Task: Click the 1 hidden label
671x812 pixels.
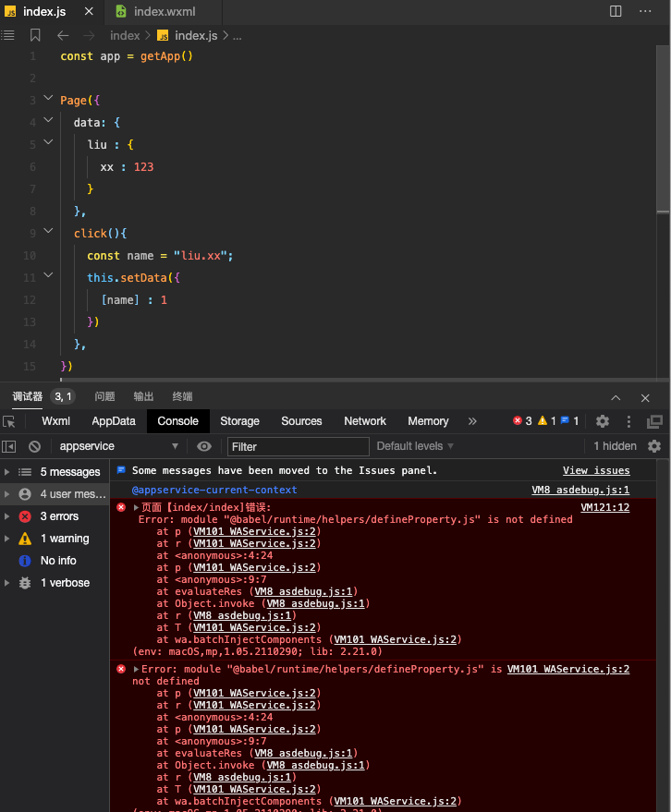Action: (615, 446)
